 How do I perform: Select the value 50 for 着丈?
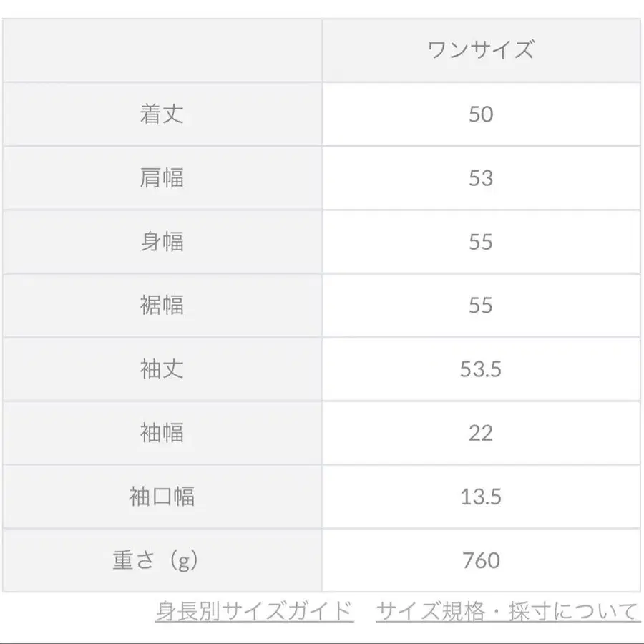coord(483,113)
